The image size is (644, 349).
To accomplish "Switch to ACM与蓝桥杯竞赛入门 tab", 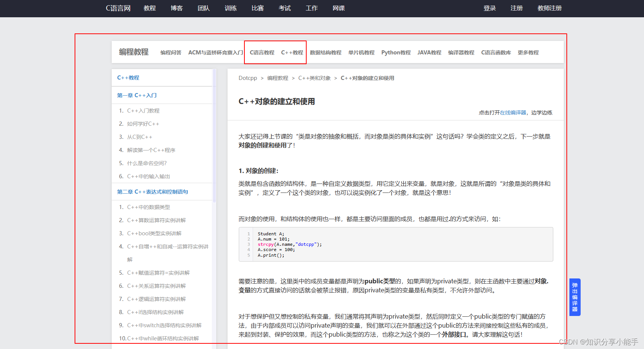I will point(216,53).
